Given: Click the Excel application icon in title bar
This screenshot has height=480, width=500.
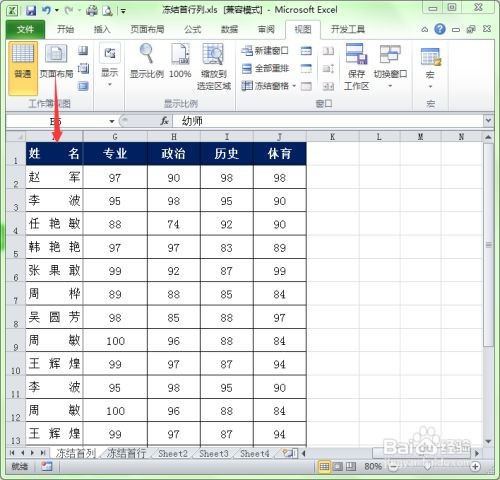Looking at the screenshot, I should pos(12,11).
